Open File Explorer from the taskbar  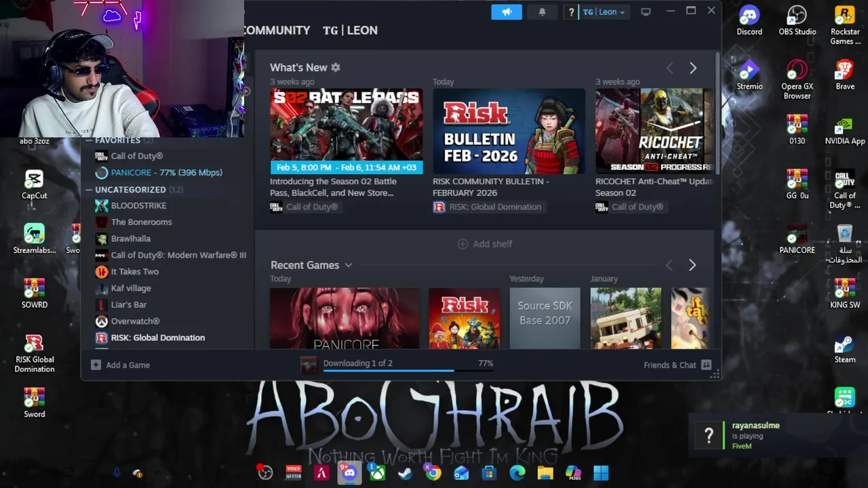(545, 472)
